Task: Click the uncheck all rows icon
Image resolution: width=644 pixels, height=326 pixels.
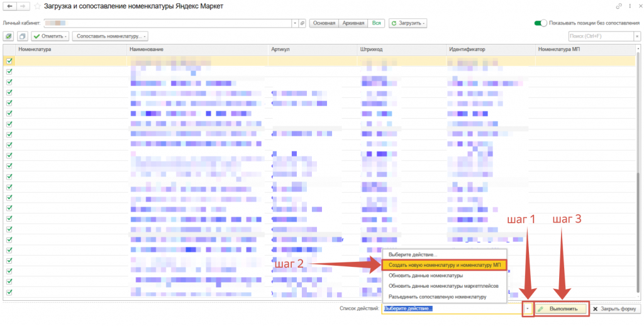Action: pos(23,36)
